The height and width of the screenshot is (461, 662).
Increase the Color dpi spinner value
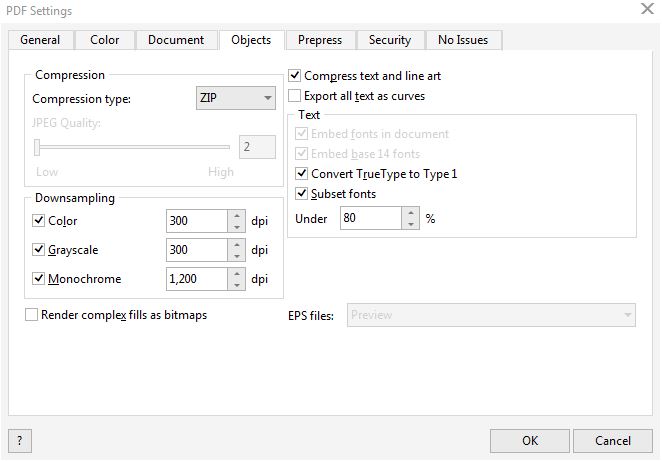click(x=236, y=215)
